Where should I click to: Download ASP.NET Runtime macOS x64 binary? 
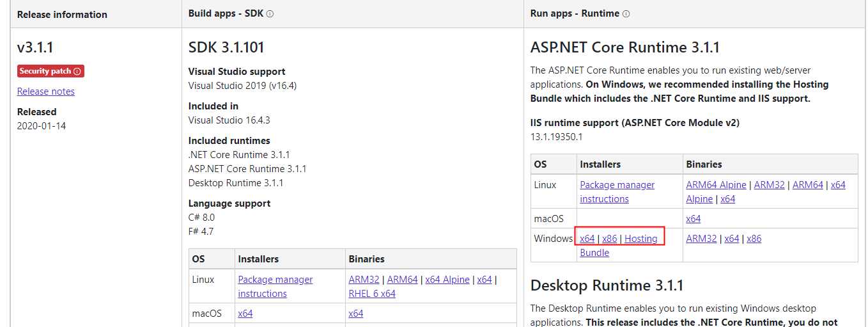(693, 219)
